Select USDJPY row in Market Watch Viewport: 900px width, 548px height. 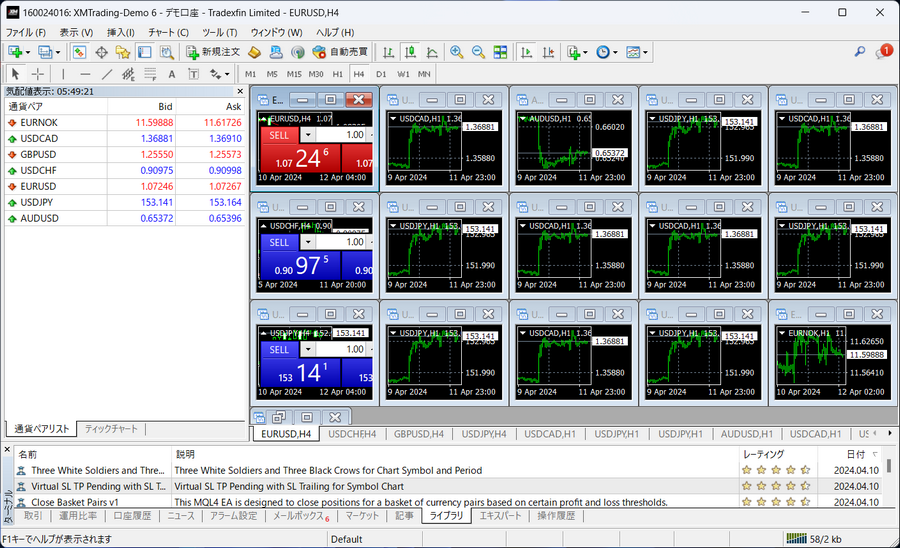(125, 202)
